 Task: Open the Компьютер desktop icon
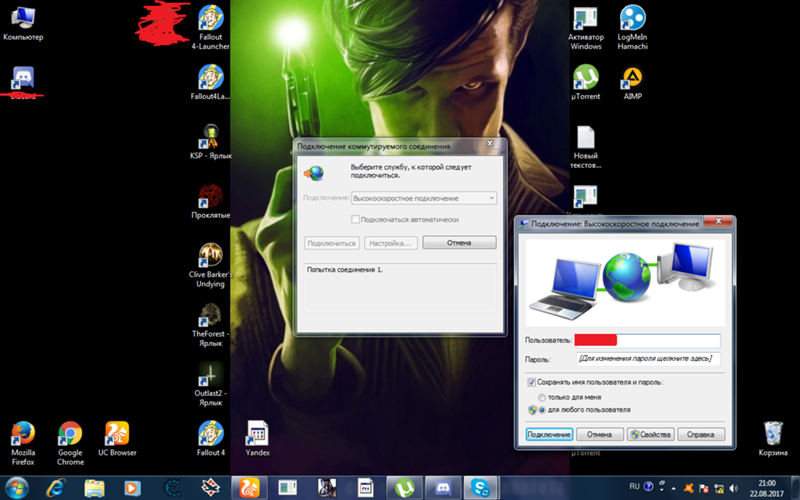point(23,23)
